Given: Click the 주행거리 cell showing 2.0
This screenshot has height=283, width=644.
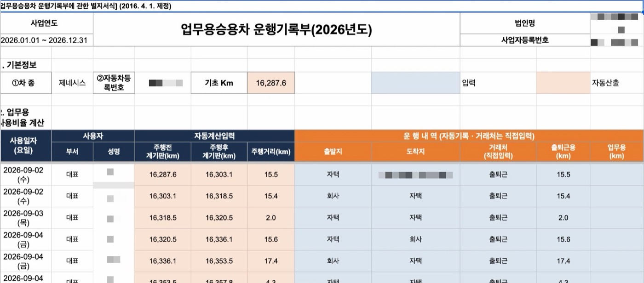Looking at the screenshot, I should (x=271, y=218).
